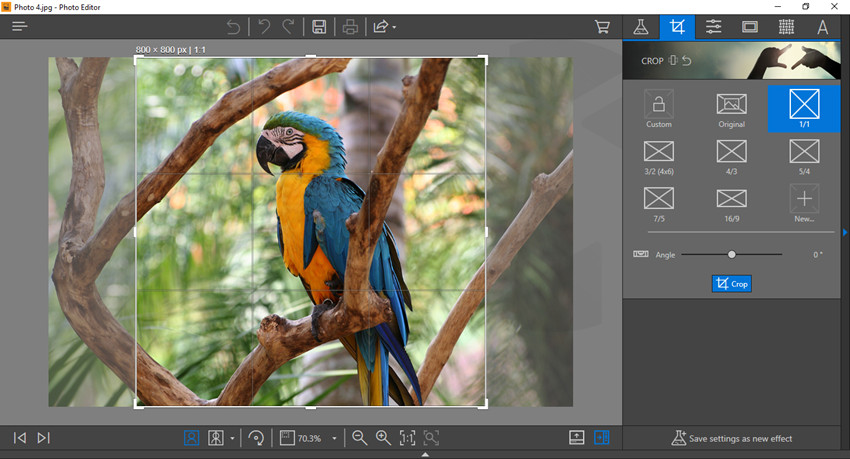Image resolution: width=850 pixels, height=459 pixels.
Task: Click the Angle slider handle
Action: (732, 255)
